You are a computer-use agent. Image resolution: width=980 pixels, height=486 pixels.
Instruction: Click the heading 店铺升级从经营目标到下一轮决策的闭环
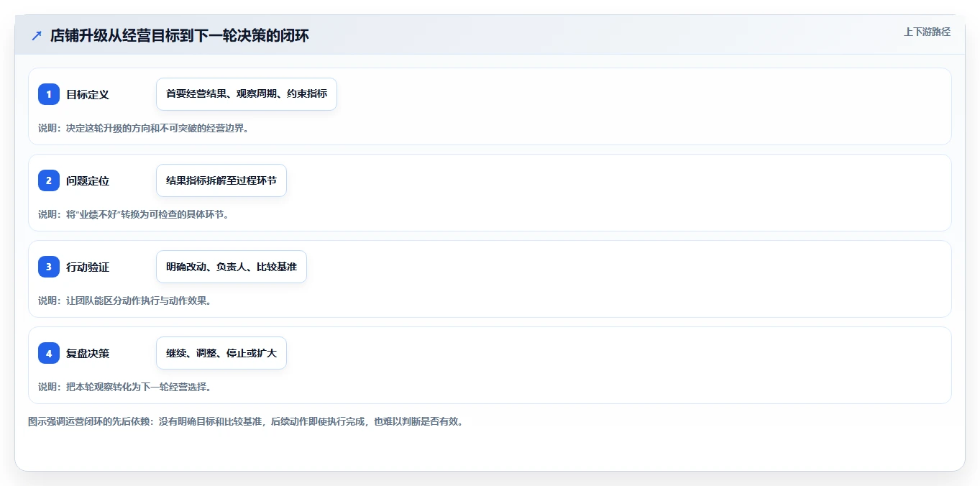180,36
